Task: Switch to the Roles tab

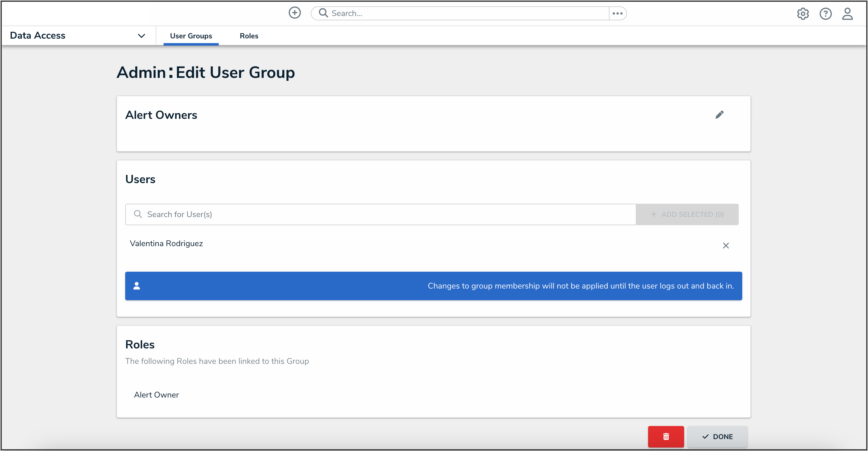Action: tap(249, 36)
